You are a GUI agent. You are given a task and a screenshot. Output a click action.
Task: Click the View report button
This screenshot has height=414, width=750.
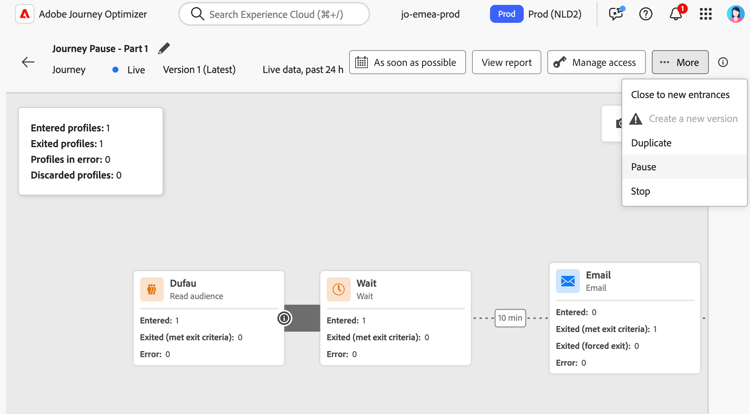(x=506, y=62)
